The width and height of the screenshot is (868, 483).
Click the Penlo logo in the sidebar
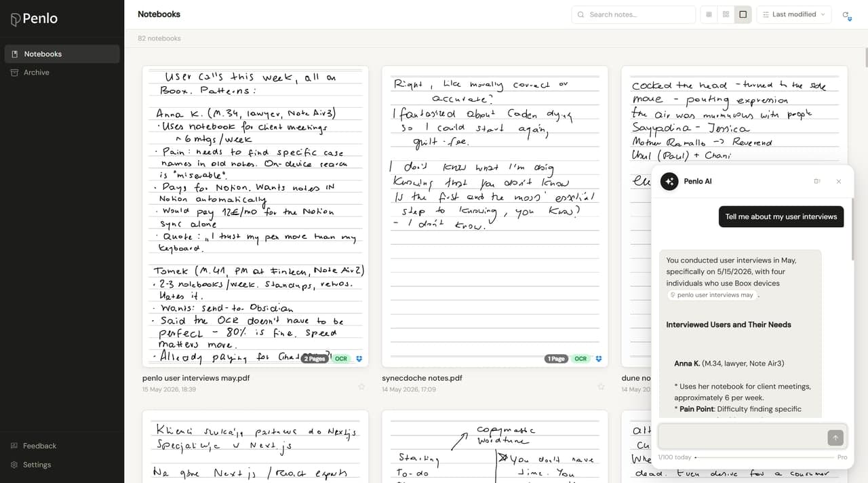pos(34,19)
